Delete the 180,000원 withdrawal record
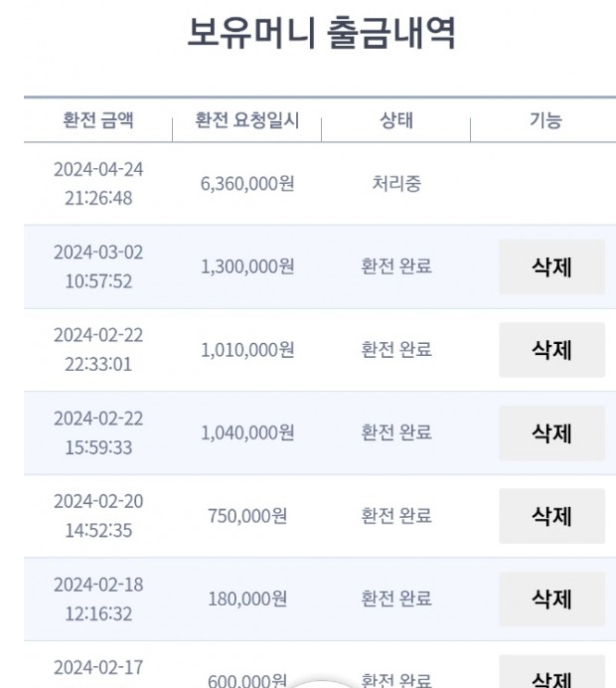 coord(551,600)
